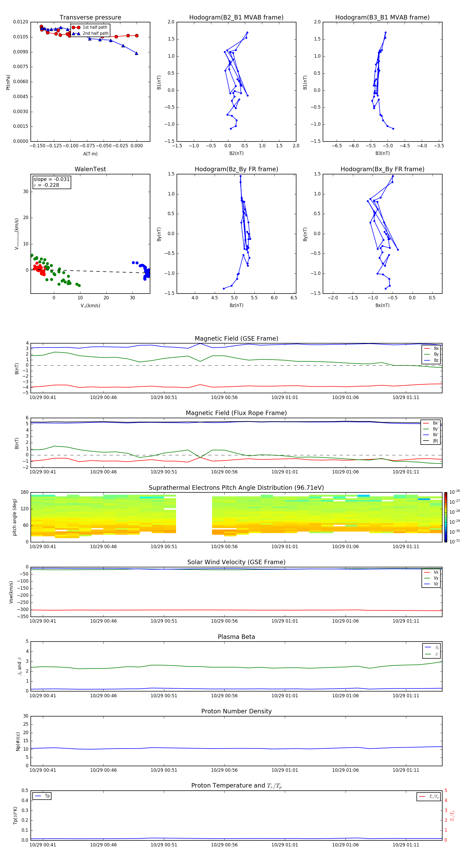Click the 'Magnetic Field (GSE Frame)' title
This screenshot has width=473, height=868.
coord(236,339)
